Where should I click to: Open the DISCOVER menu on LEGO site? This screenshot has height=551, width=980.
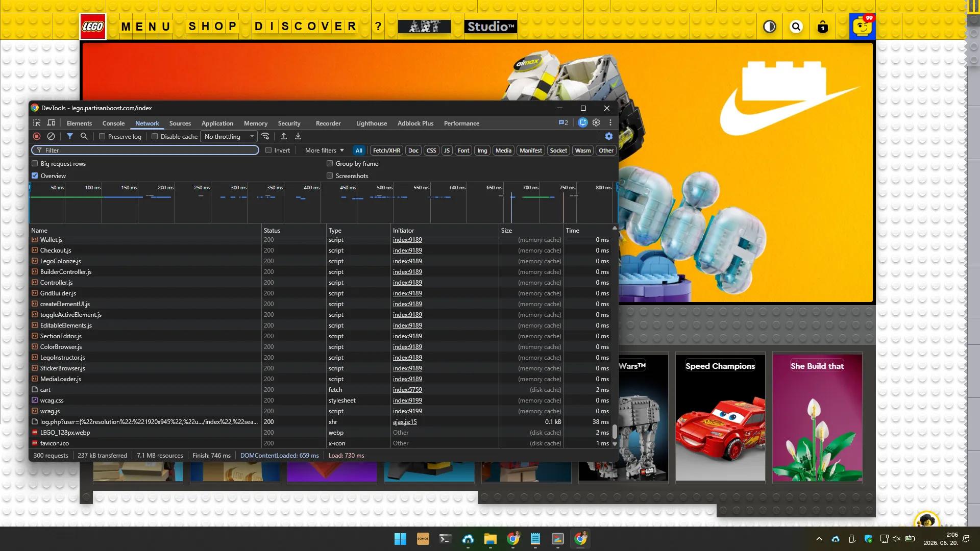306,27
